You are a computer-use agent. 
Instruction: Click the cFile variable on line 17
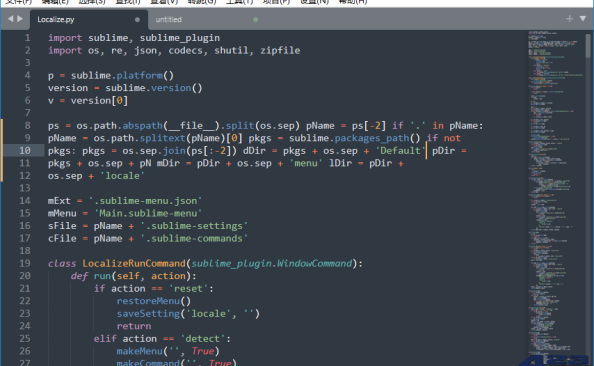click(62, 238)
